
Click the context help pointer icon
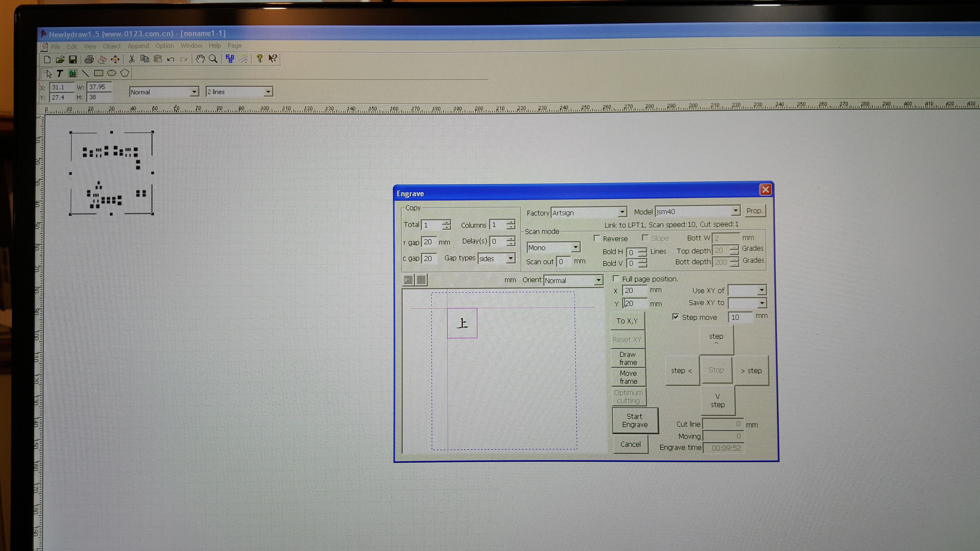pos(273,58)
